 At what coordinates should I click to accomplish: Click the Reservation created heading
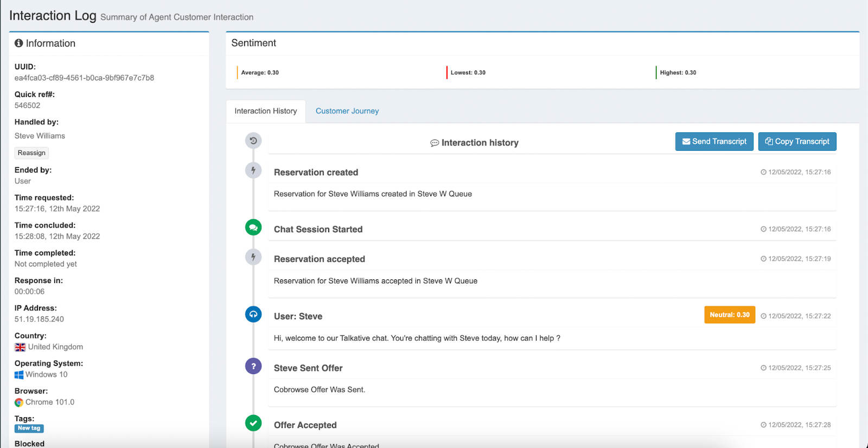(316, 172)
